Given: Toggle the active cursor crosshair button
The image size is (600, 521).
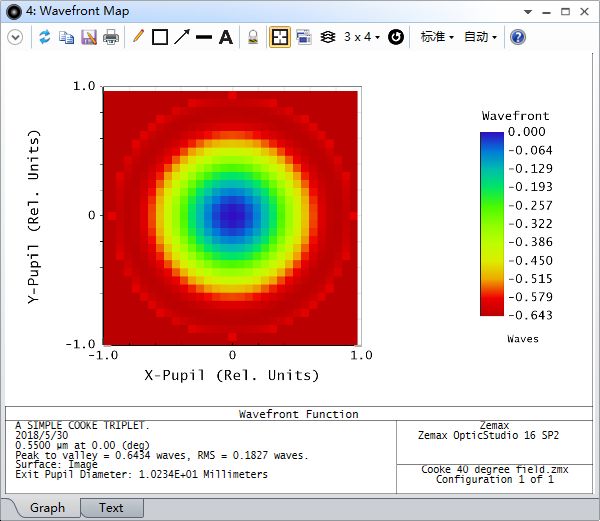Looking at the screenshot, I should [x=280, y=37].
